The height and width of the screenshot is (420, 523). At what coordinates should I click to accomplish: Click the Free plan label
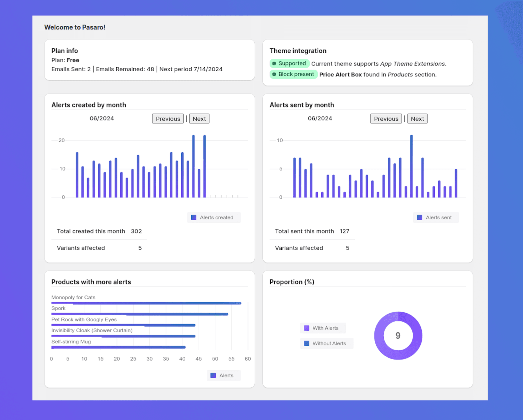pos(73,60)
